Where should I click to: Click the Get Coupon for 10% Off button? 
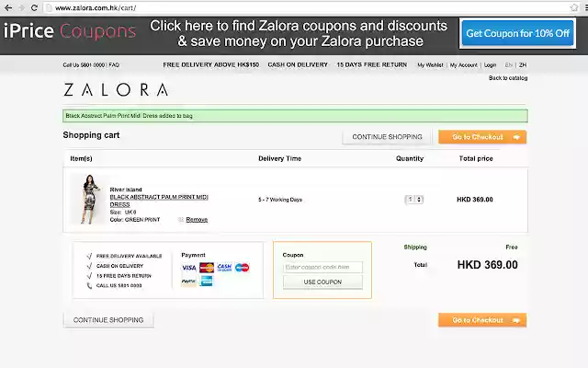pos(518,33)
